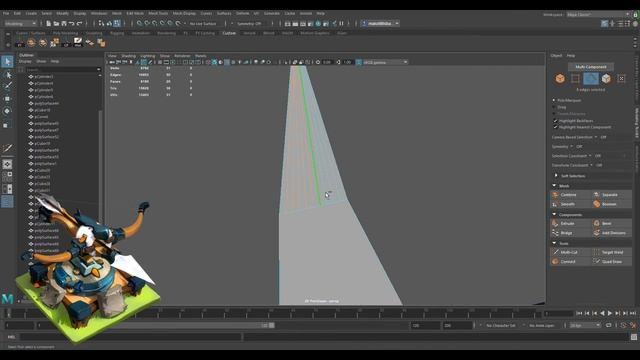Switch to Edge selection mode icon
640x360 pixels.
pyautogui.click(x=591, y=78)
